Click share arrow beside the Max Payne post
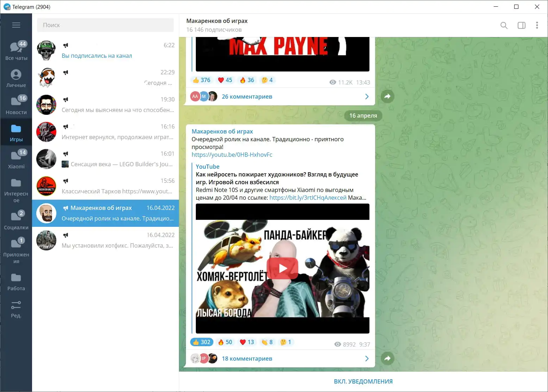548x392 pixels. (387, 97)
